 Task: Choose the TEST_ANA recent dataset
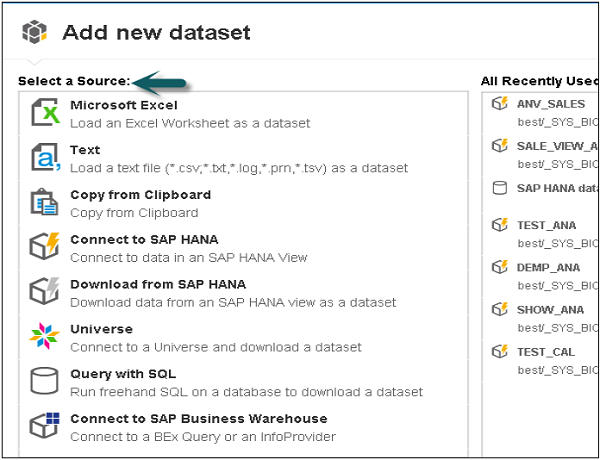(546, 225)
